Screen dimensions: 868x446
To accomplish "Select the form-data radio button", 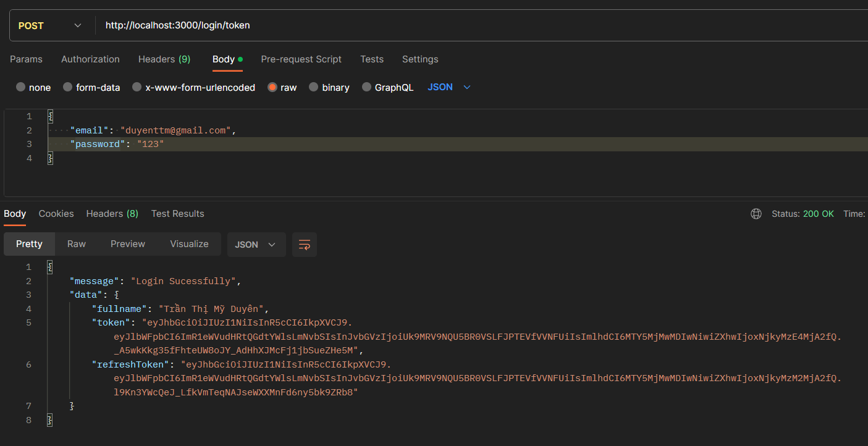I will (68, 88).
